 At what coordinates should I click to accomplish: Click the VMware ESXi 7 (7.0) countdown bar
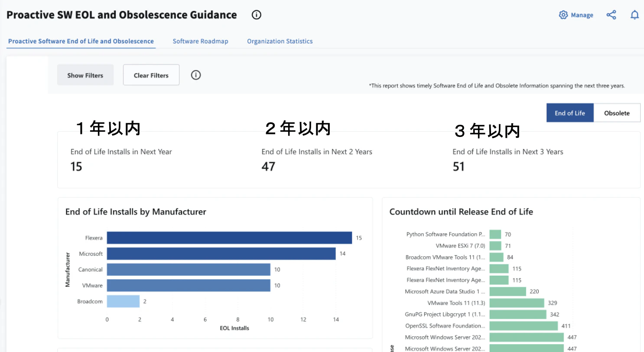coord(495,246)
